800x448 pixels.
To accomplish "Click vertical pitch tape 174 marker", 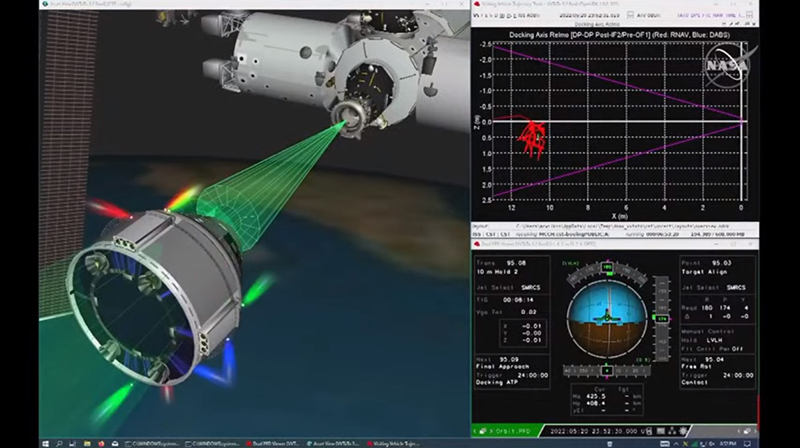I will point(662,318).
